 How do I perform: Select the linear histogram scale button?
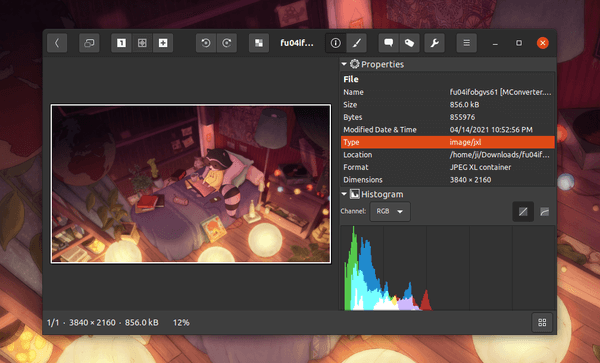[523, 212]
